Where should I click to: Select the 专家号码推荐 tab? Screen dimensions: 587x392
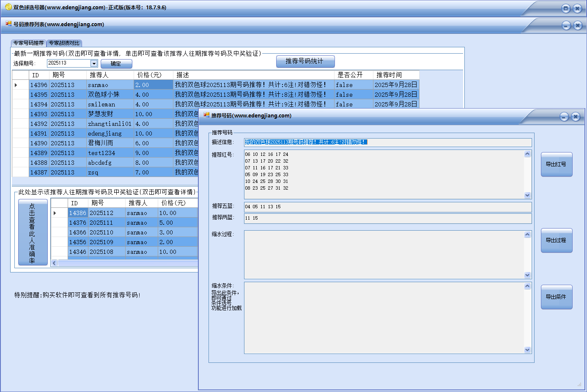[28, 43]
